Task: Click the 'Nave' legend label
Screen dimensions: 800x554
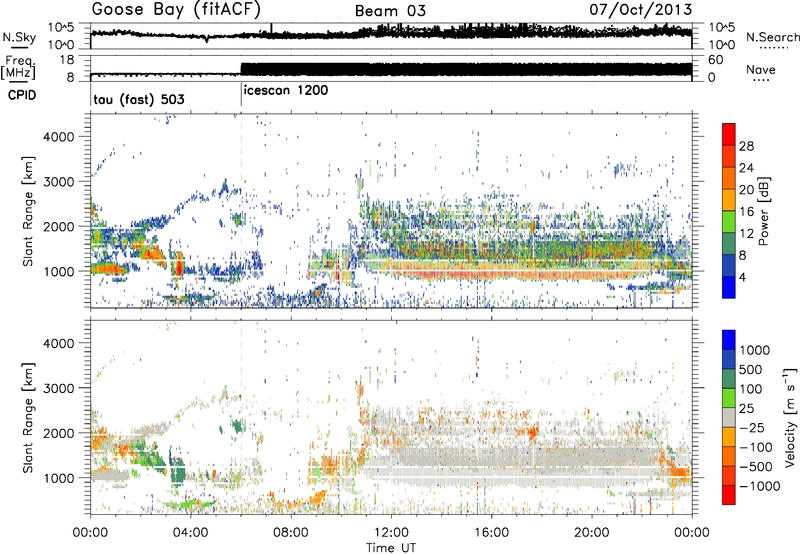Action: click(x=760, y=69)
